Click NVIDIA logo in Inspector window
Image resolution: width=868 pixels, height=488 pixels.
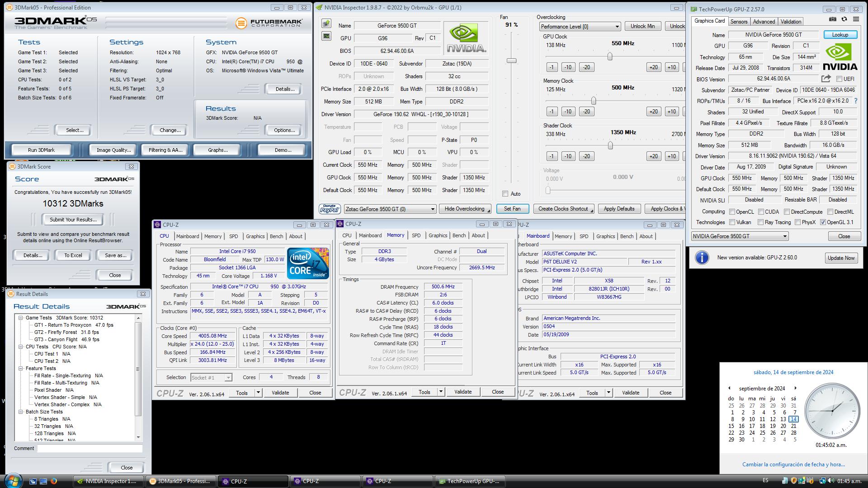point(466,39)
